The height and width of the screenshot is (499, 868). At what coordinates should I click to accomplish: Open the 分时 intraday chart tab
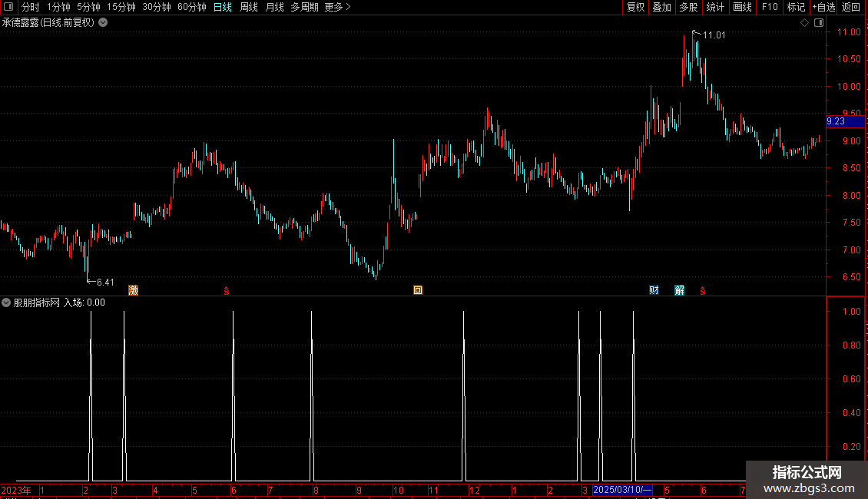coord(31,7)
